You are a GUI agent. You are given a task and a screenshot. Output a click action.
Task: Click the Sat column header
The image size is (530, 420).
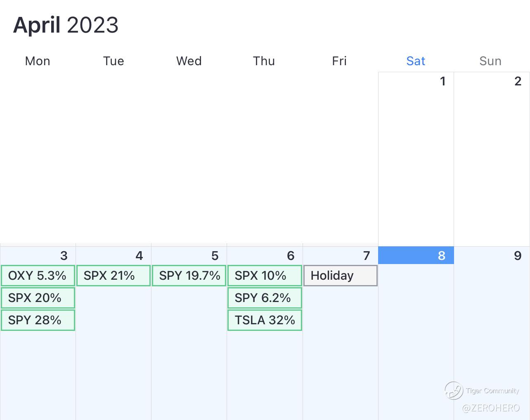(x=416, y=61)
